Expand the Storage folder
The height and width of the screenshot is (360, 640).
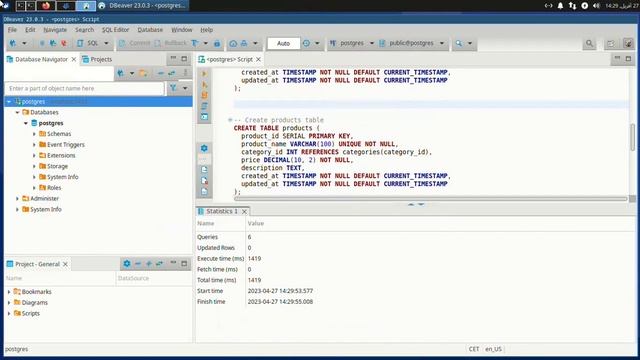[x=34, y=166]
